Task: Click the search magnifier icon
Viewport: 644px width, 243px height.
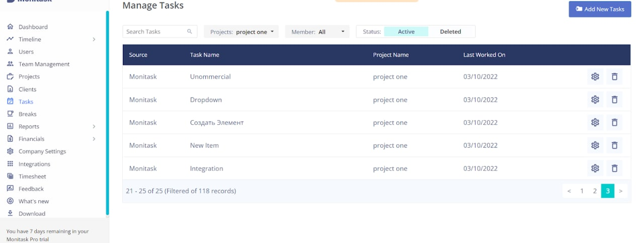Action: coord(190,32)
